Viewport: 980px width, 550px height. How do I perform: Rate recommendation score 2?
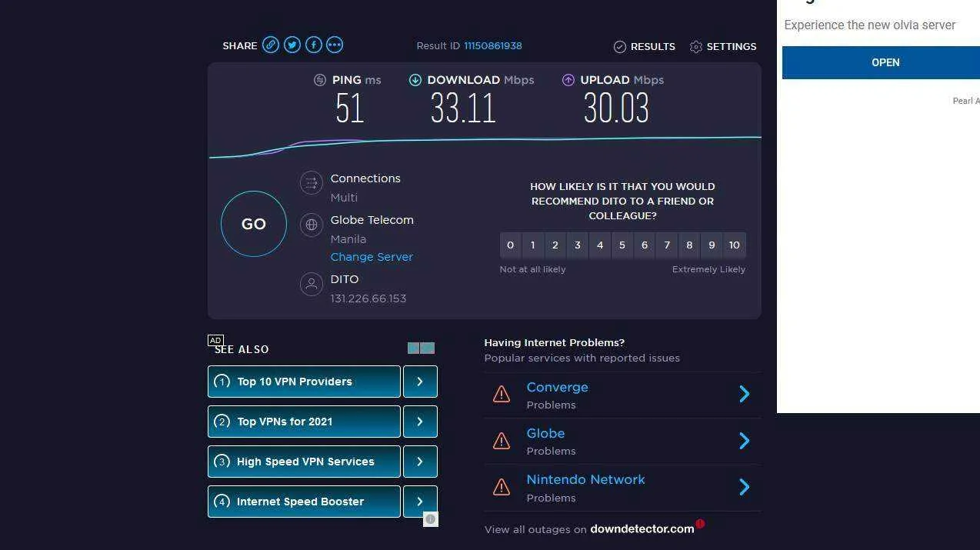point(555,245)
